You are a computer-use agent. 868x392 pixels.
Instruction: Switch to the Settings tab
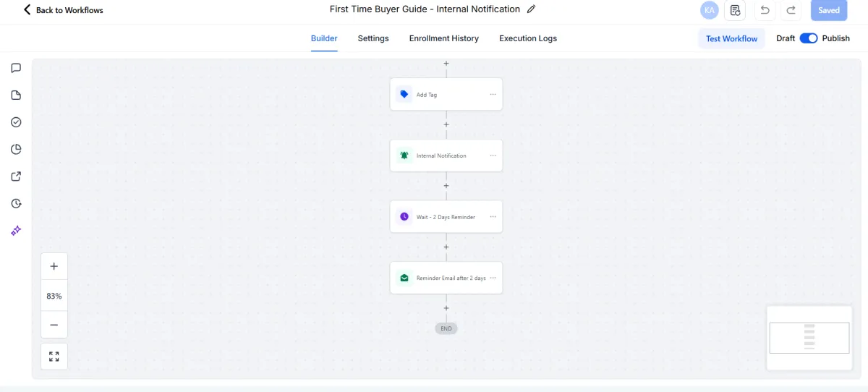[x=373, y=38]
